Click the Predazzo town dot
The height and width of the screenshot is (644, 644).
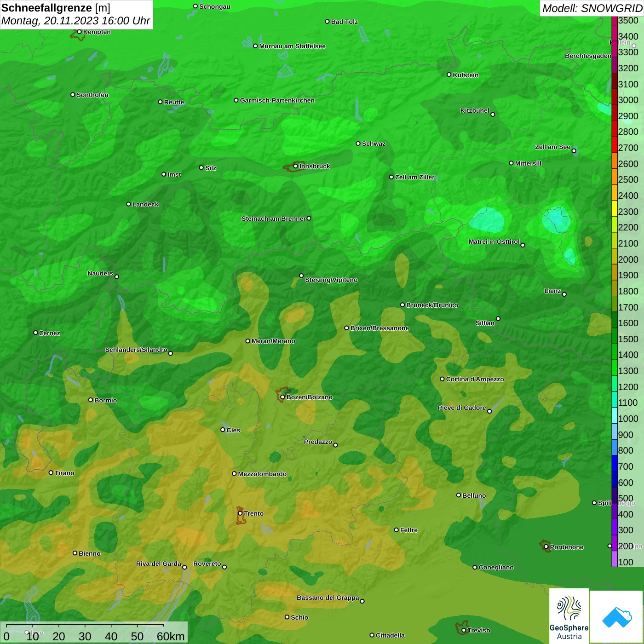[335, 445]
